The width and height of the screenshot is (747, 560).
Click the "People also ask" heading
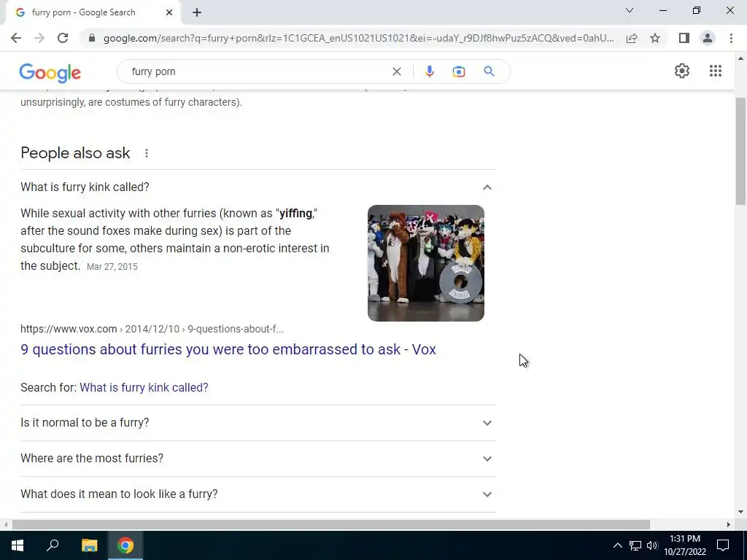click(75, 153)
